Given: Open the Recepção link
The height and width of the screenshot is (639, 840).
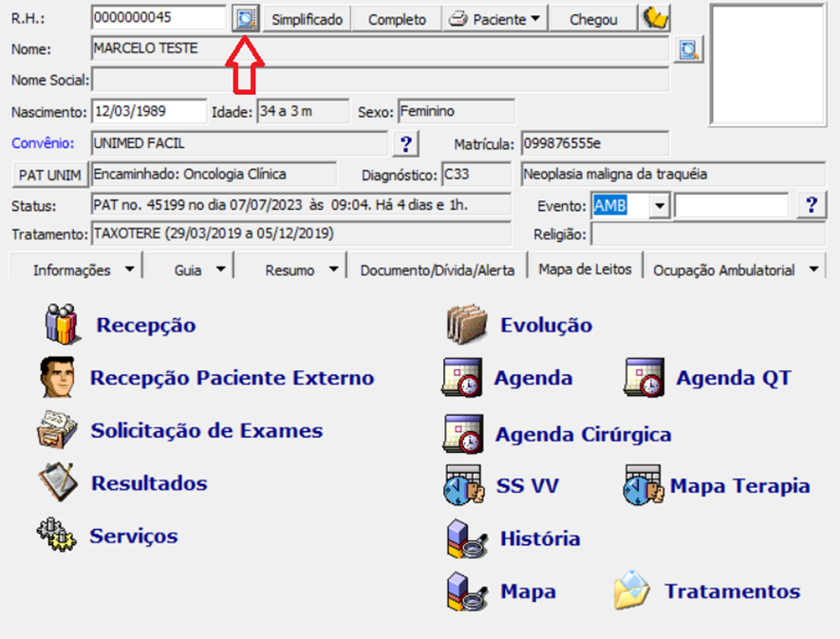Looking at the screenshot, I should pyautogui.click(x=146, y=325).
